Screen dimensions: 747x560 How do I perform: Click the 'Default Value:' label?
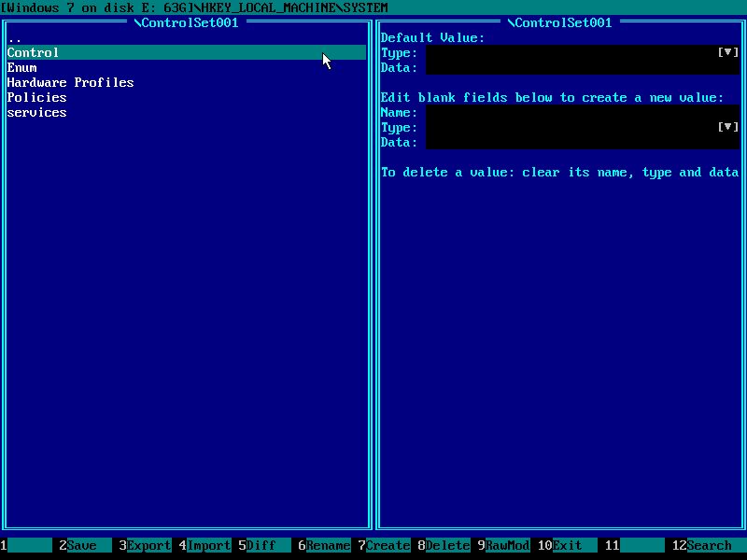point(432,37)
